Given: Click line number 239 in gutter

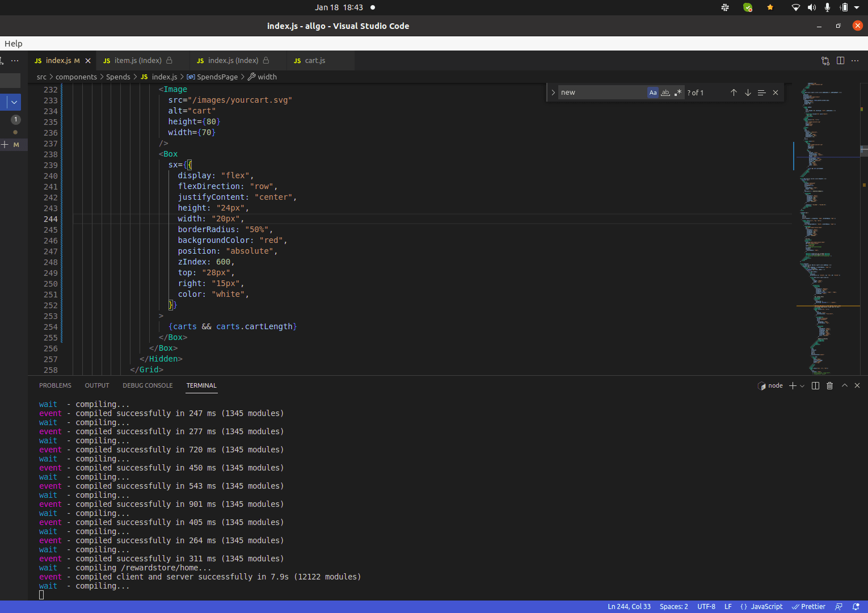Looking at the screenshot, I should 50,165.
